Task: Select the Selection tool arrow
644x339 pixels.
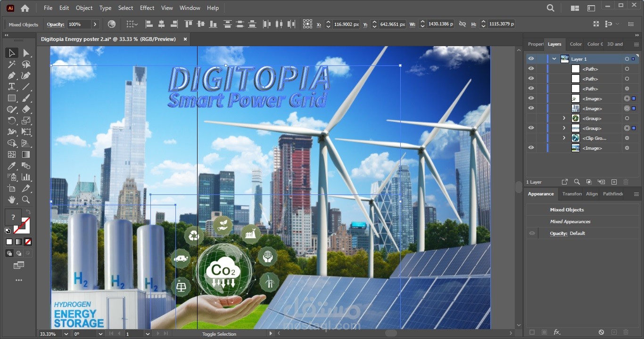Action: tap(12, 53)
